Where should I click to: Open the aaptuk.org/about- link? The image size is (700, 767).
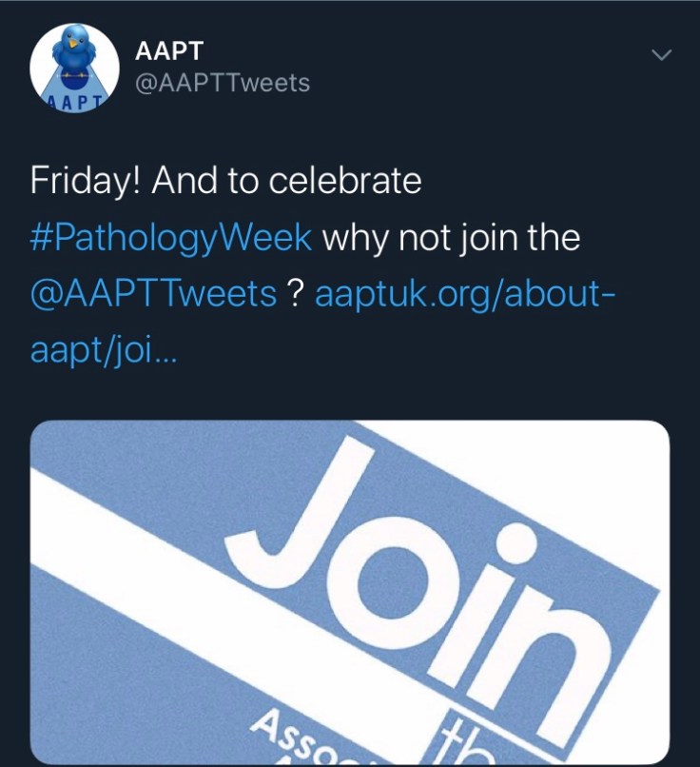tap(465, 294)
